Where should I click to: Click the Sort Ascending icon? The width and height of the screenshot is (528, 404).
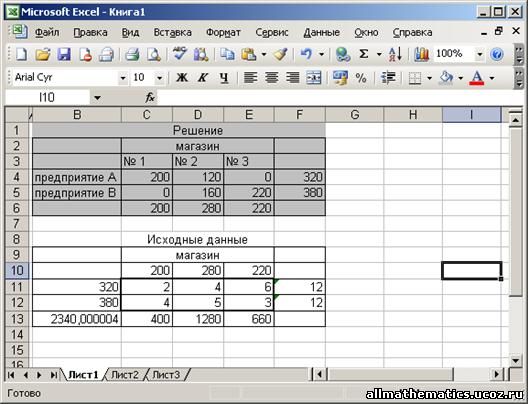click(395, 54)
